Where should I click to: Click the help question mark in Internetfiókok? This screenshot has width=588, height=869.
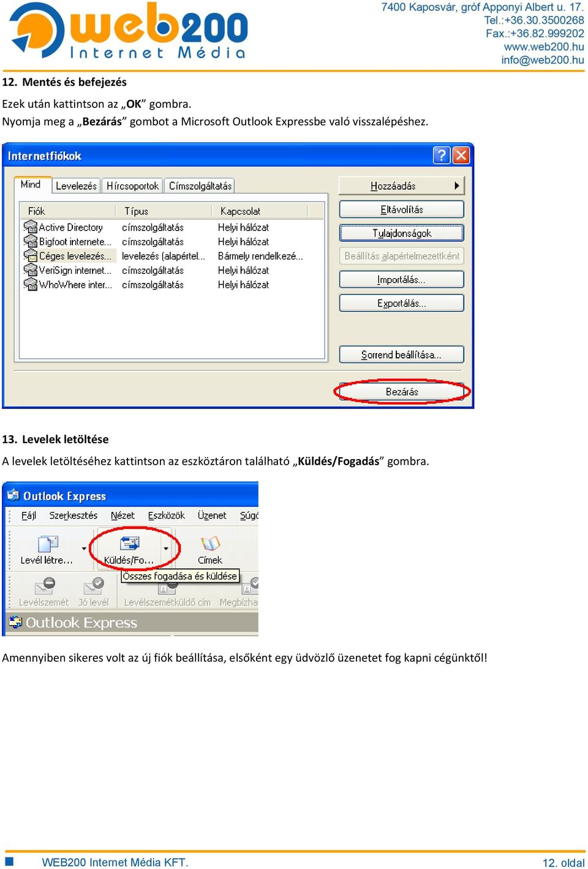pos(442,155)
